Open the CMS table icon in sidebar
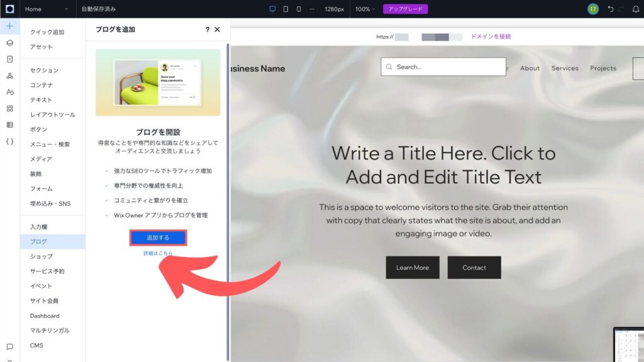The height and width of the screenshot is (362, 644). [10, 125]
